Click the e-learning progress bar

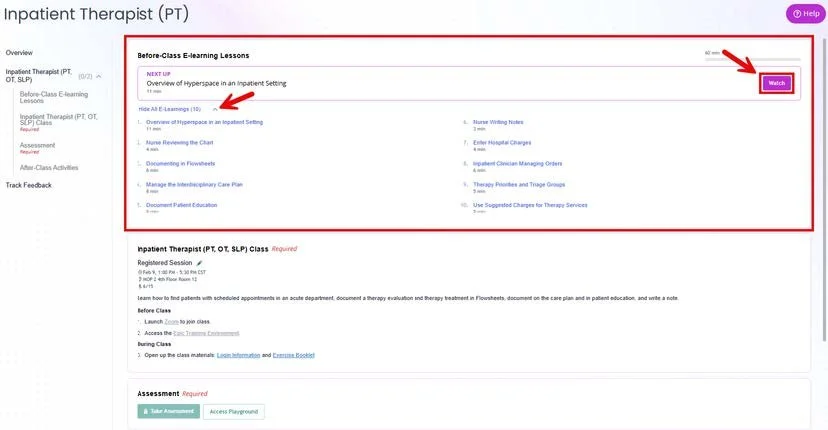click(752, 59)
